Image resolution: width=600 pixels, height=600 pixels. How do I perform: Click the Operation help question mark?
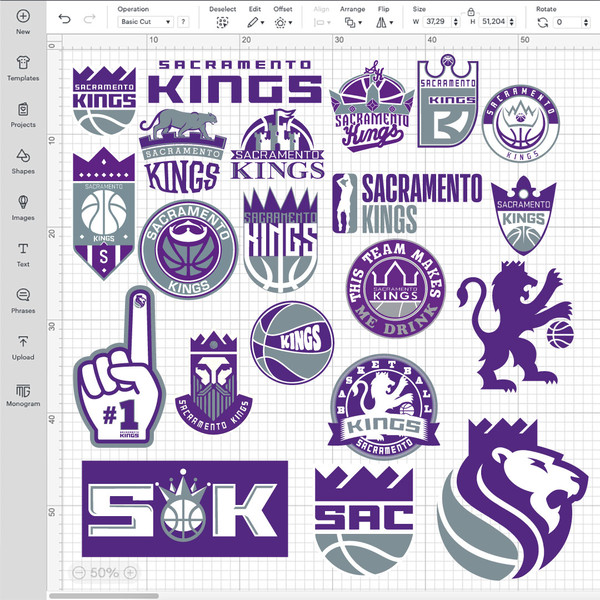tap(183, 22)
